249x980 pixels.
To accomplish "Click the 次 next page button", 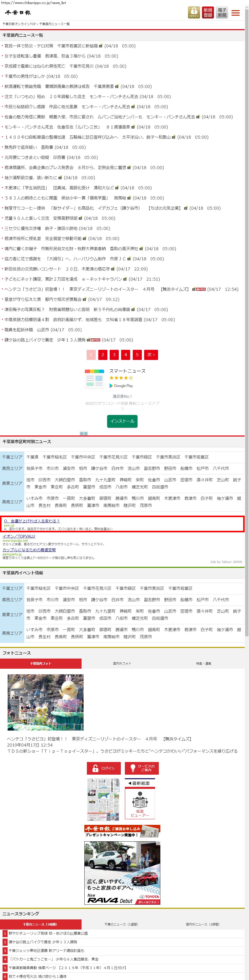I will pyautogui.click(x=151, y=355).
